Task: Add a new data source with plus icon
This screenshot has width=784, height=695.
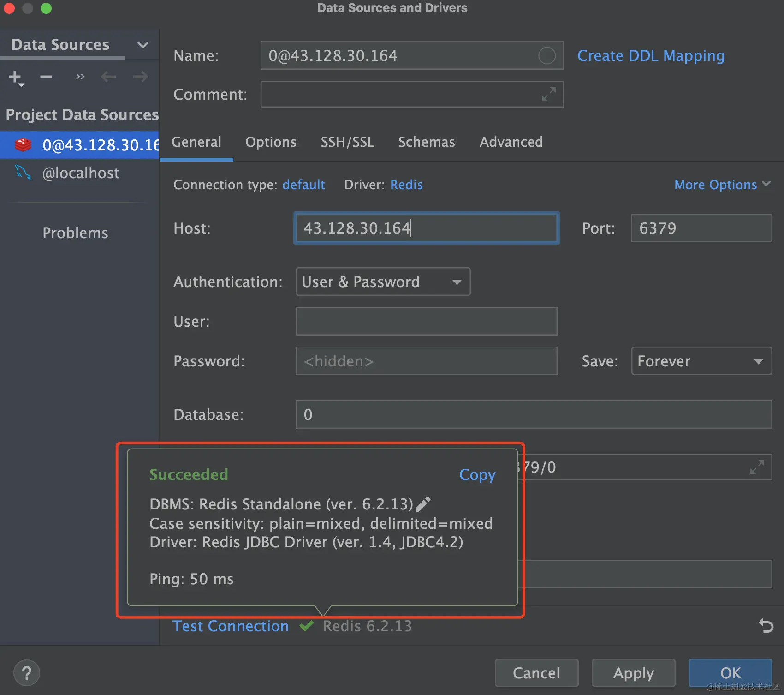Action: [x=16, y=78]
